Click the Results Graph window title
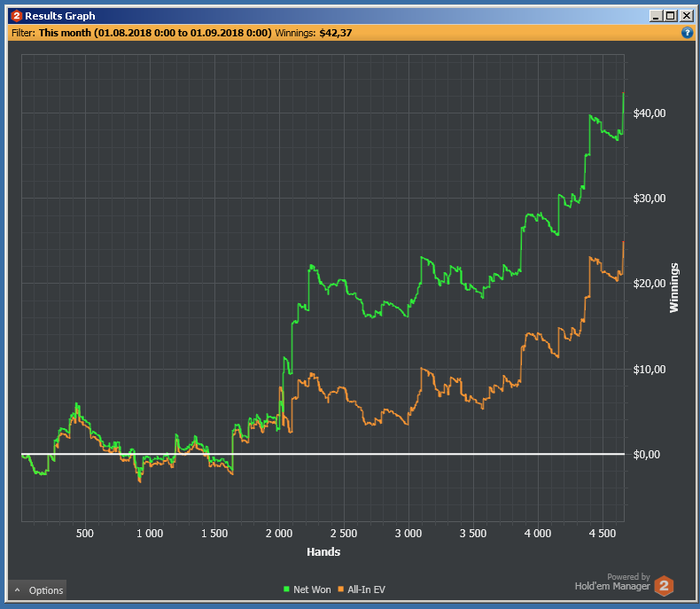700x609 pixels. pyautogui.click(x=60, y=16)
